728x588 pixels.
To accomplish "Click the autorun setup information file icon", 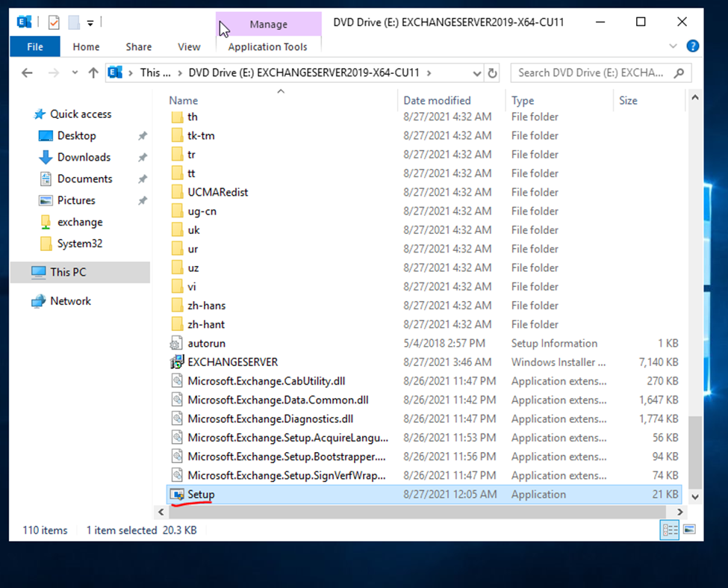I will (x=176, y=344).
